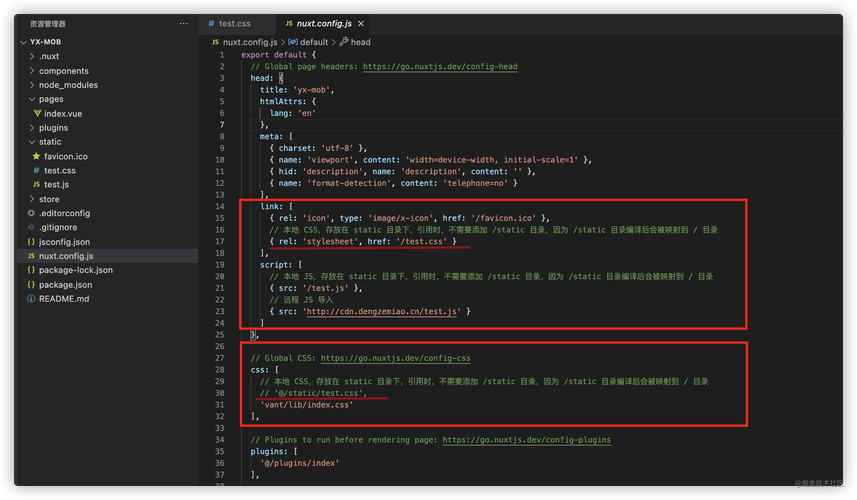Image resolution: width=857 pixels, height=500 pixels.
Task: Click the gear icon beside .editorconfig
Action: point(31,213)
